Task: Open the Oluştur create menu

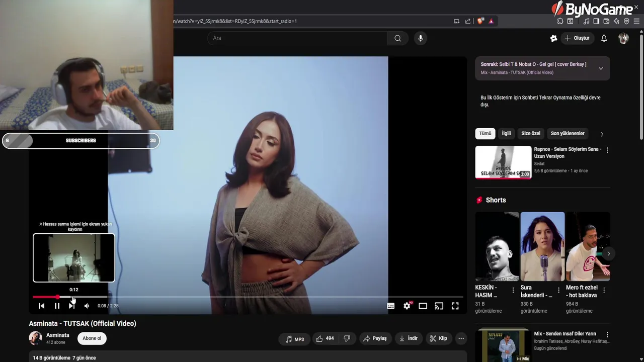Action: tap(577, 38)
